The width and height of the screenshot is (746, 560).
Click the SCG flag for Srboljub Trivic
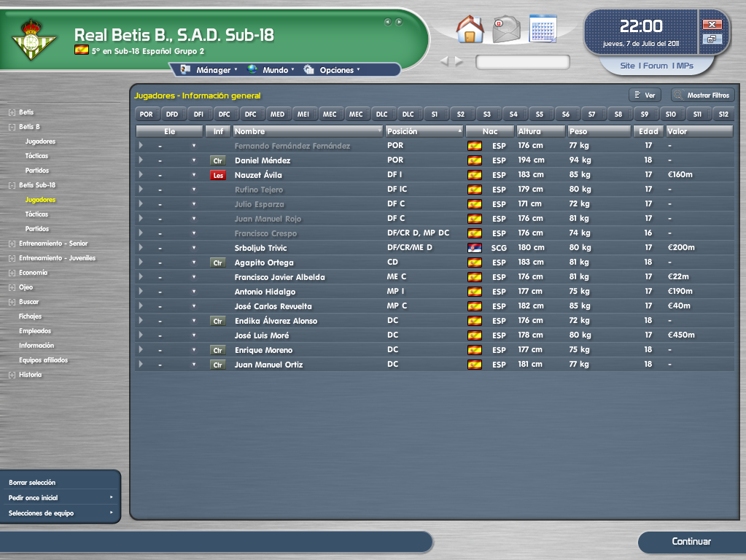(x=475, y=248)
